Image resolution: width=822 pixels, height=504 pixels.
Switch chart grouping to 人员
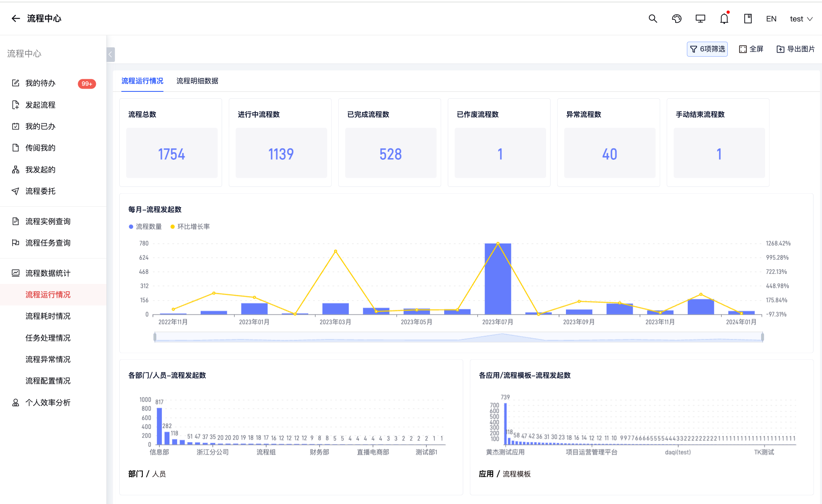click(159, 474)
